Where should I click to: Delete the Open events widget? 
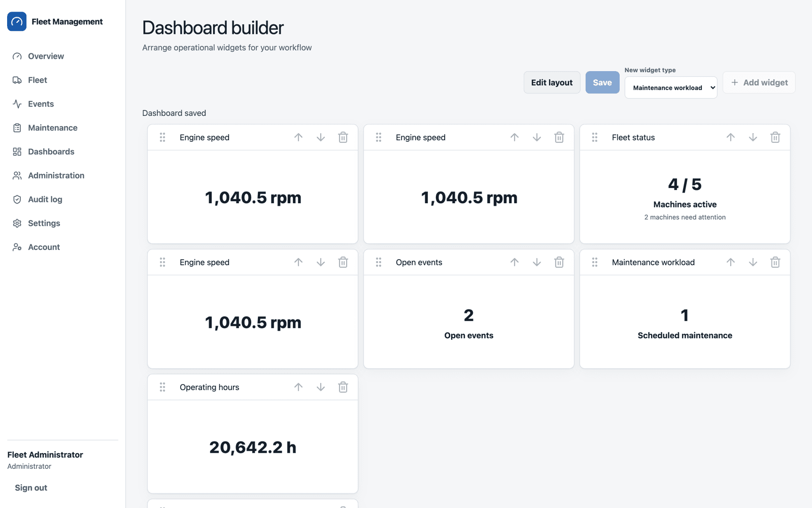coord(559,263)
